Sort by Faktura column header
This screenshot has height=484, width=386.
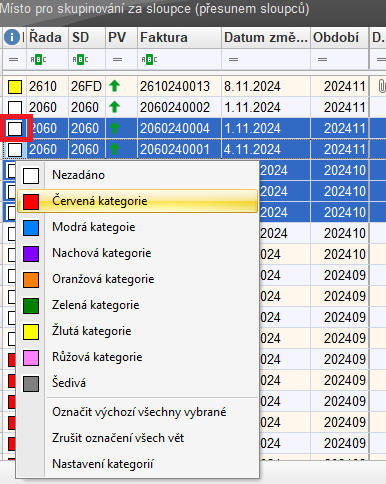(x=179, y=37)
